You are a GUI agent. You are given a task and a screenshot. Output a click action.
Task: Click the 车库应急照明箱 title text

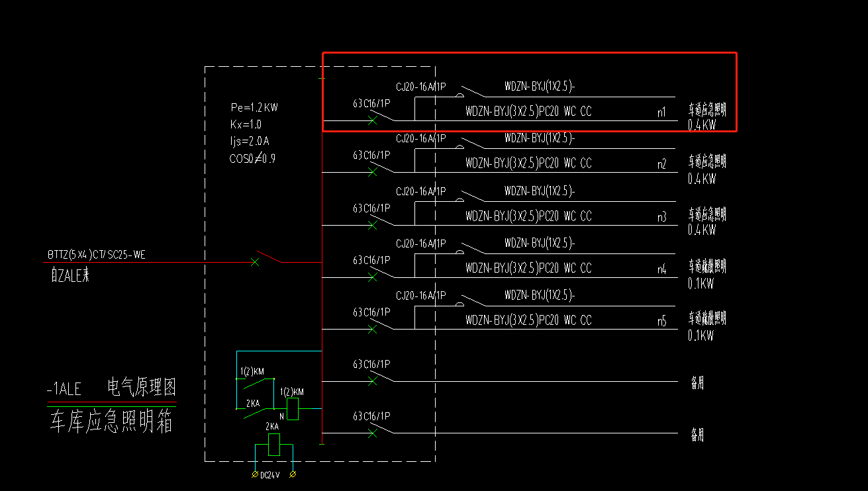(111, 422)
